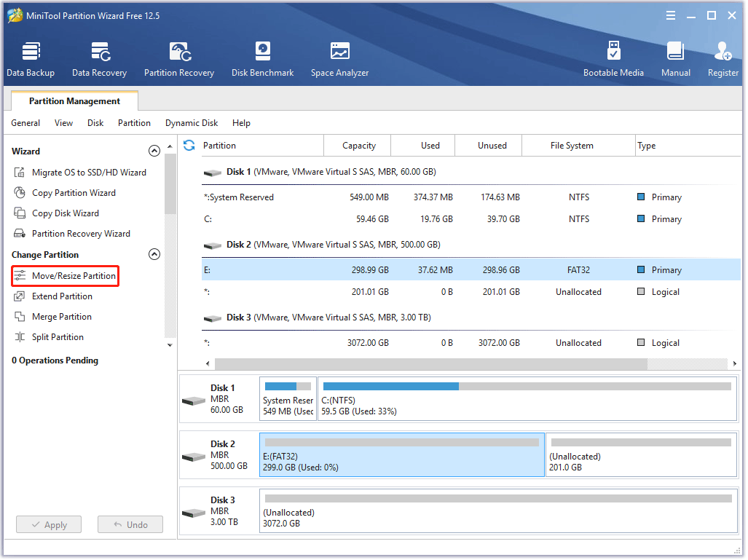This screenshot has width=748, height=560.
Task: Open Space Analyzer
Action: tap(340, 59)
